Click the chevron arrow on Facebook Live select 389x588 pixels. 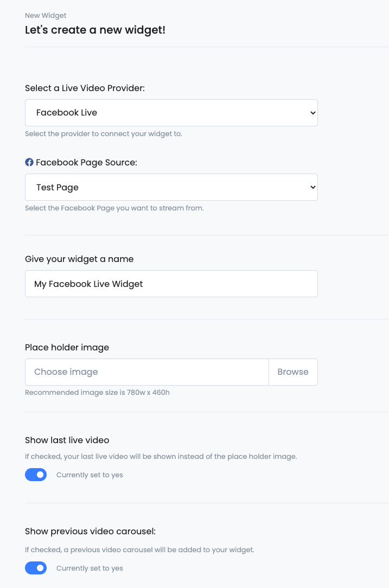pos(313,113)
